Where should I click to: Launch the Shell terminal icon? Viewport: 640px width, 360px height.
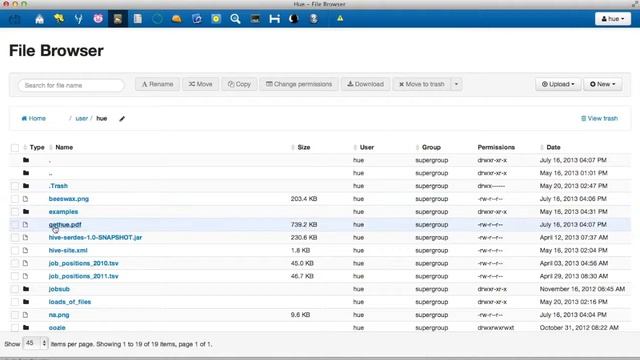pos(255,19)
